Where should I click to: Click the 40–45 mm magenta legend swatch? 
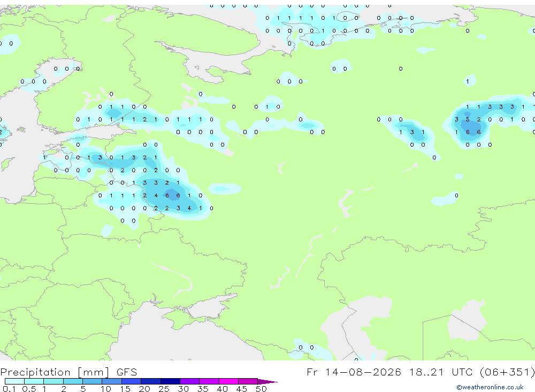click(x=228, y=381)
